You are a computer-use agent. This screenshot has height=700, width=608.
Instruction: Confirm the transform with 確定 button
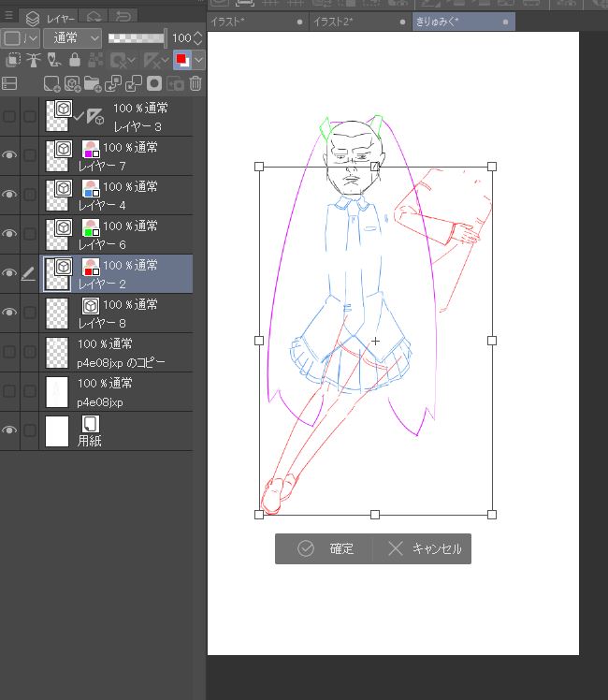coord(325,549)
